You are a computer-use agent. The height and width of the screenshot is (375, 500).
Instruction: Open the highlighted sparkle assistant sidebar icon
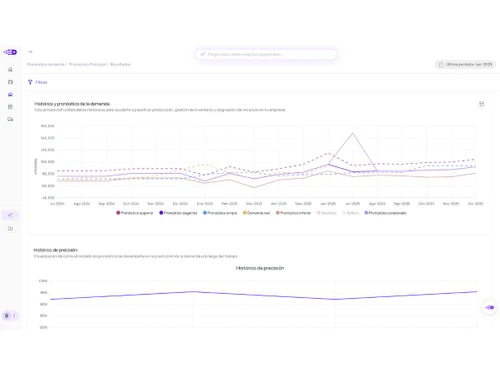pos(10,215)
